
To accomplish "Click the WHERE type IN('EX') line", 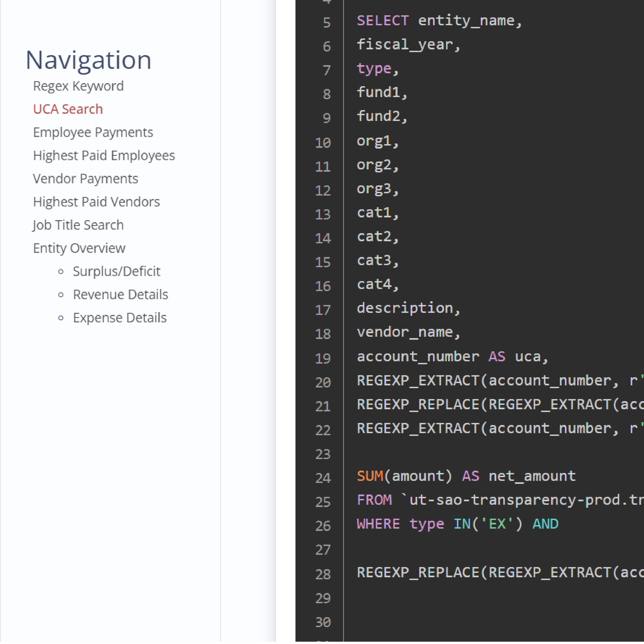I will click(457, 524).
